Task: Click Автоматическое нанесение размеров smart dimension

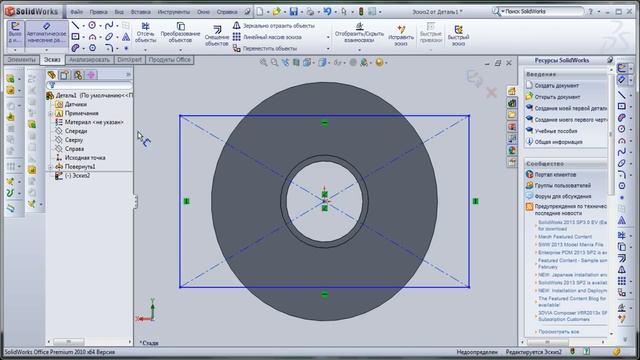Action: (x=47, y=33)
